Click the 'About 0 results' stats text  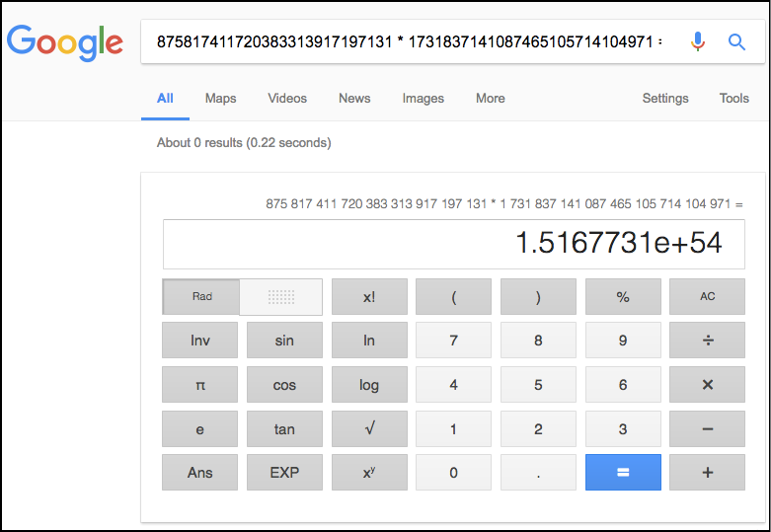click(x=244, y=142)
